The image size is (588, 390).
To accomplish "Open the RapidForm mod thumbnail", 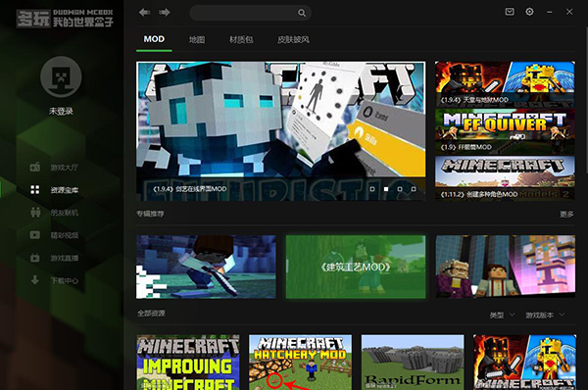I will [x=413, y=363].
